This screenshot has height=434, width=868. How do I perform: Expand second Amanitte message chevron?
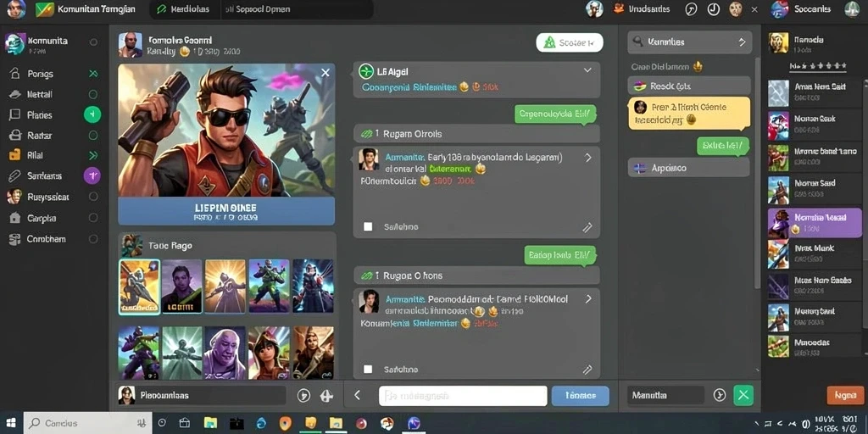pos(588,299)
